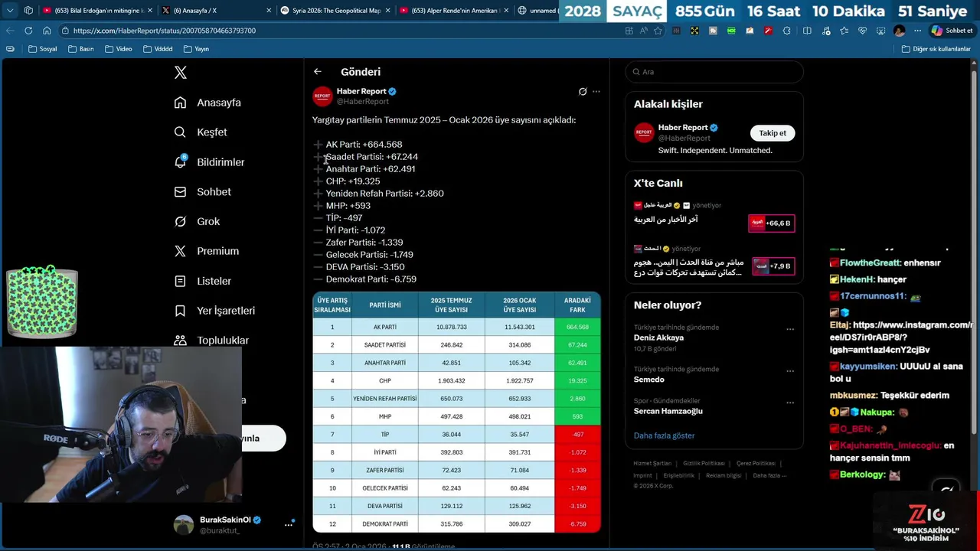Go to Anasayfa home
The height and width of the screenshot is (551, 980).
[x=207, y=103]
